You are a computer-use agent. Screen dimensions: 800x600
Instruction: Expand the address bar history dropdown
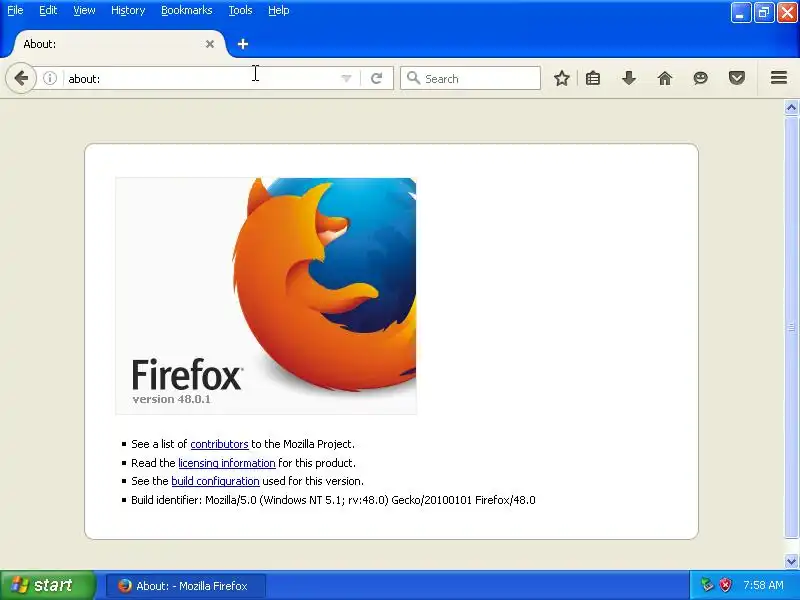pyautogui.click(x=346, y=79)
